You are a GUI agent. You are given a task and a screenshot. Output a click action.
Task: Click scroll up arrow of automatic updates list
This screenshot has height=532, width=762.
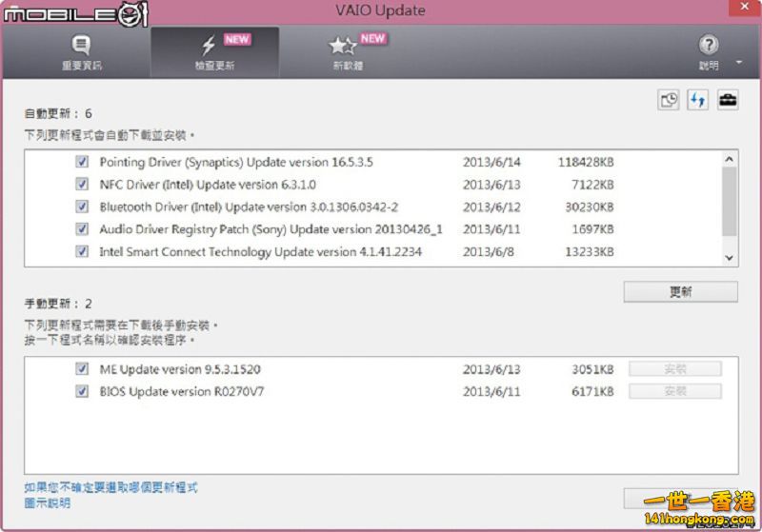(729, 159)
